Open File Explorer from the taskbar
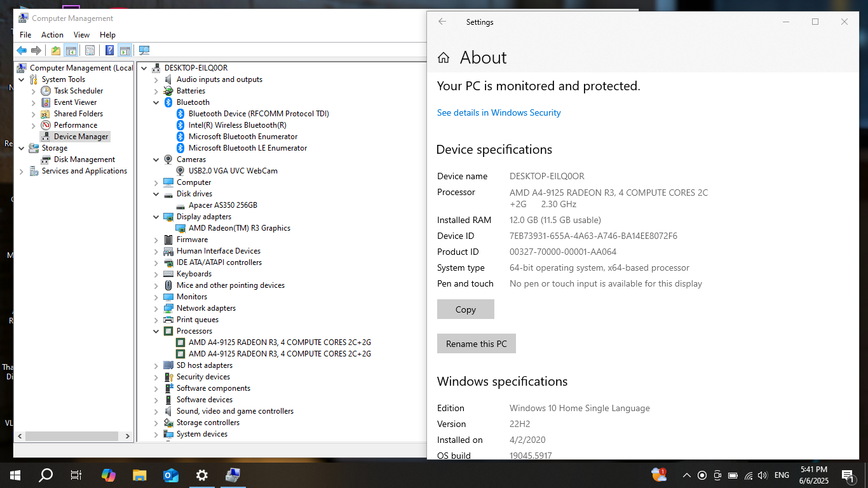The image size is (868, 488). tap(140, 475)
